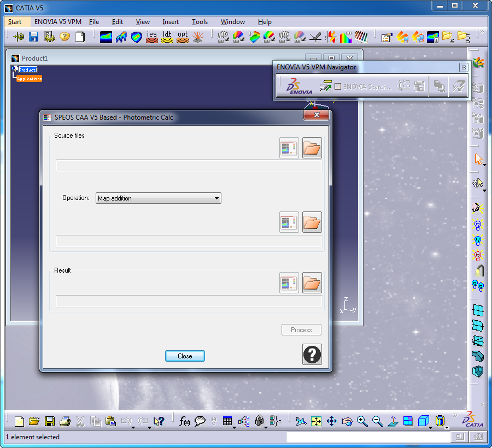Open the first Source files map viewer icon
The width and height of the screenshot is (492, 448).
[289, 148]
